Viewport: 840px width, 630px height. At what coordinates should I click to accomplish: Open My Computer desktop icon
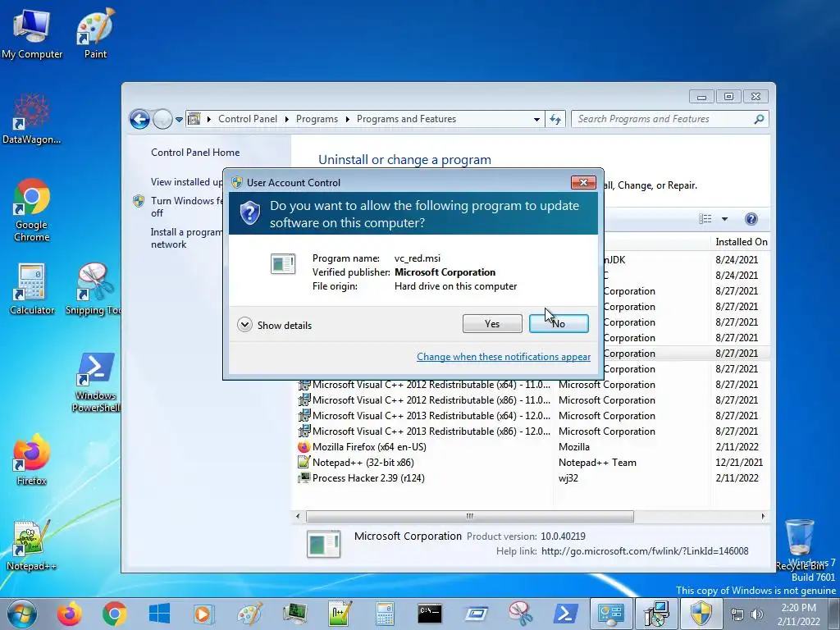(x=32, y=34)
